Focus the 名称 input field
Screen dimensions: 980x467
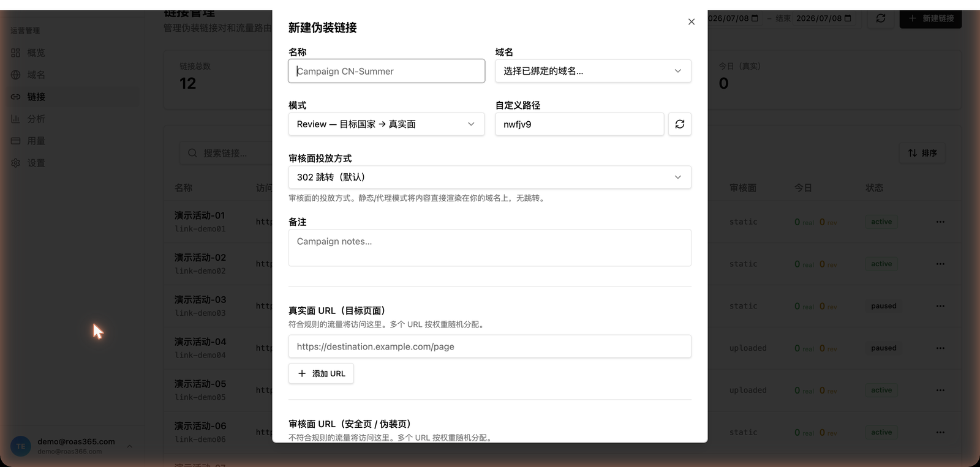386,71
